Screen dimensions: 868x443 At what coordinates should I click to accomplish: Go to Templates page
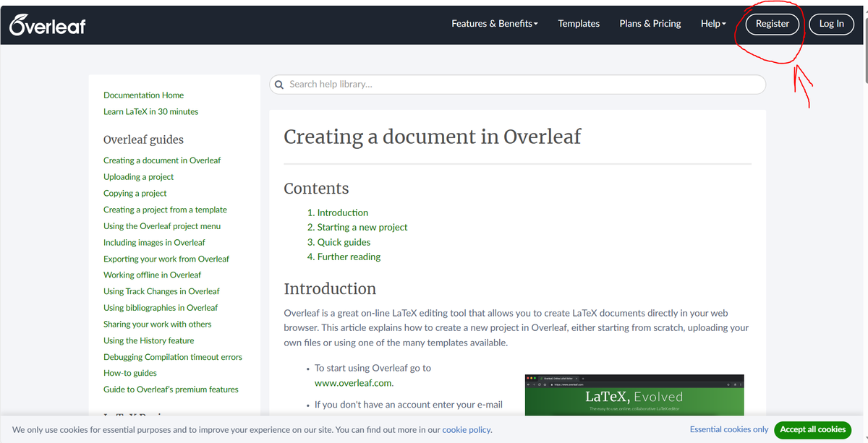(x=579, y=24)
